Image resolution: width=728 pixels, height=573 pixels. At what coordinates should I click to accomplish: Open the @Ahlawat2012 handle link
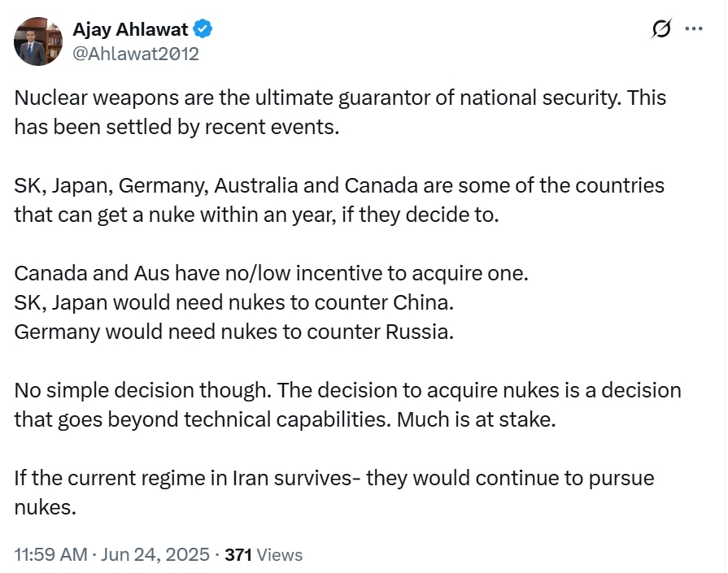click(x=136, y=54)
